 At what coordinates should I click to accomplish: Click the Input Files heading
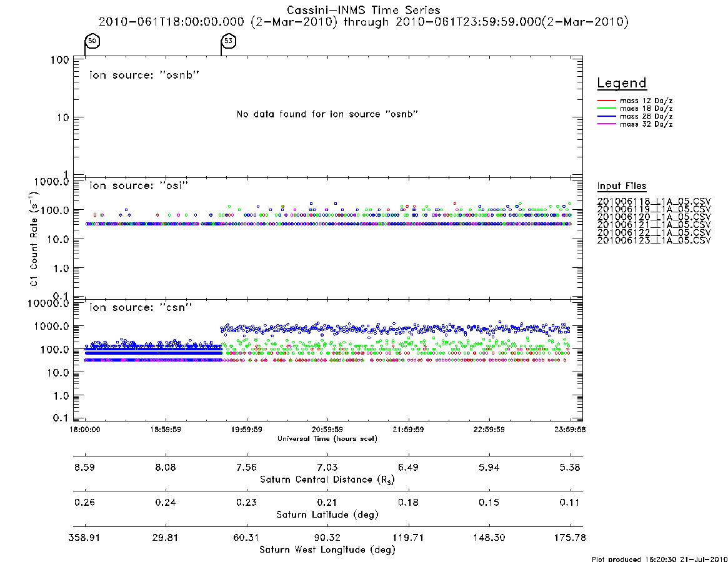click(x=622, y=186)
